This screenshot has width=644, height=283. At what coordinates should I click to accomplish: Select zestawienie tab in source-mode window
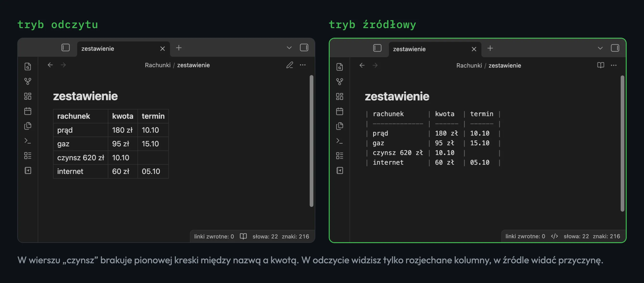click(x=435, y=49)
